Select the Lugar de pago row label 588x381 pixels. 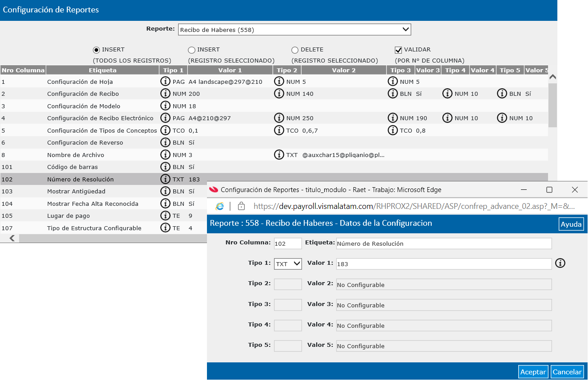[68, 216]
